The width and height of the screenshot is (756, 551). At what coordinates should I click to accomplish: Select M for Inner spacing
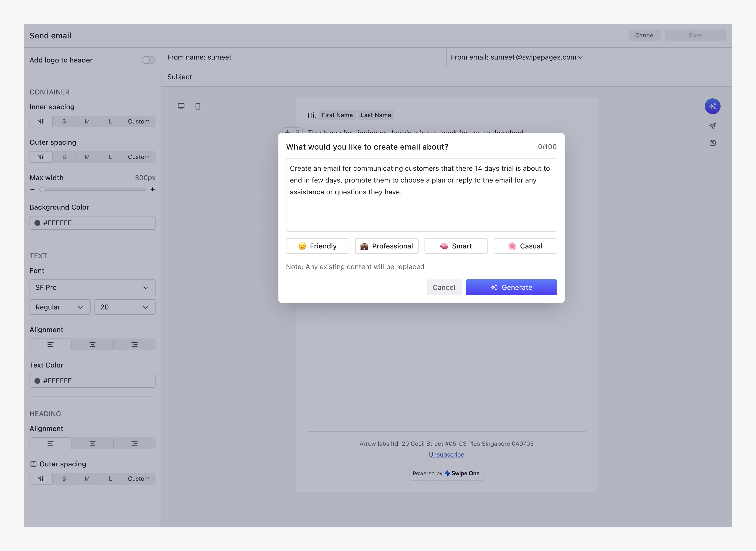(87, 122)
